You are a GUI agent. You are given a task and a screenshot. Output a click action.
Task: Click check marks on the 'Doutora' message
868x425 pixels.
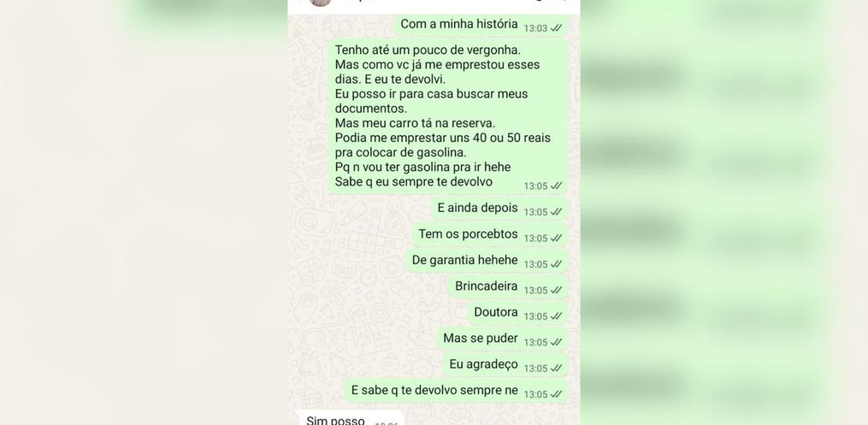[x=557, y=316]
